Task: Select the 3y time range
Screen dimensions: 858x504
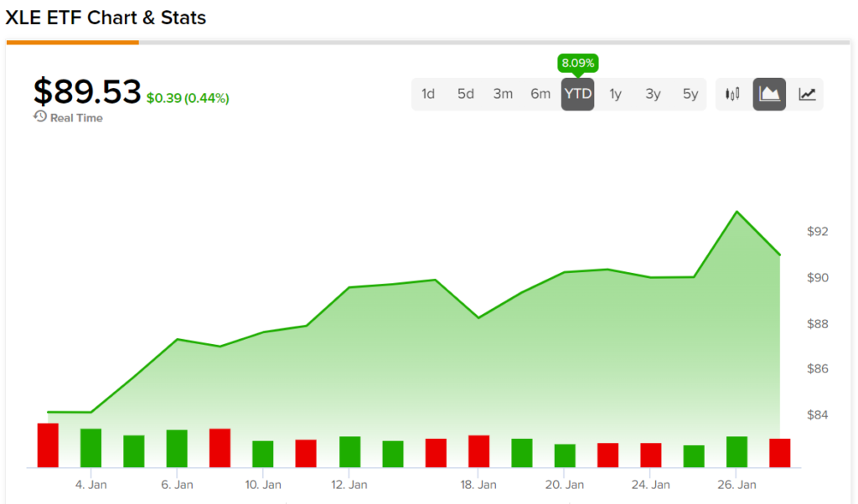Action: (653, 94)
